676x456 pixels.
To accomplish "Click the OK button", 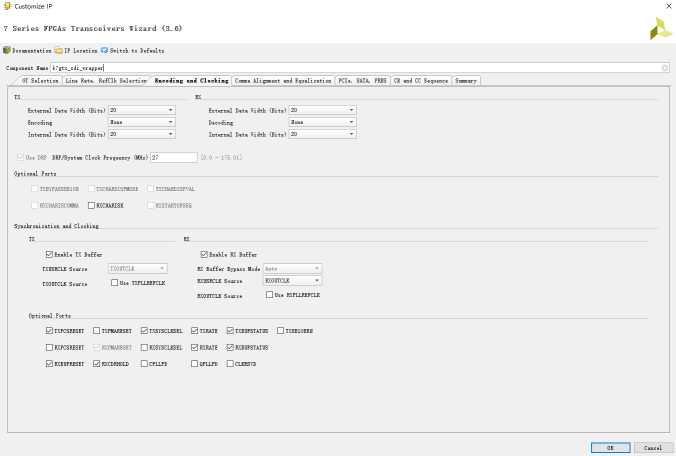I will click(610, 448).
